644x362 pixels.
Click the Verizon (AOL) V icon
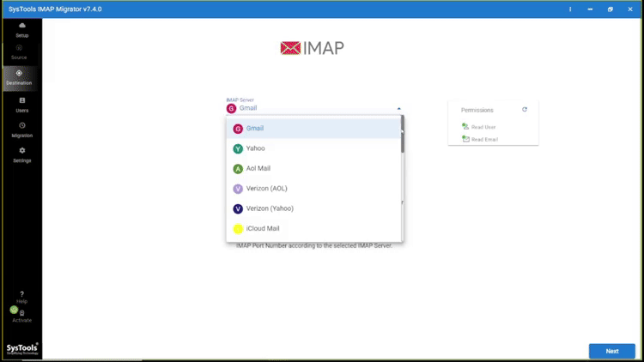click(x=238, y=189)
